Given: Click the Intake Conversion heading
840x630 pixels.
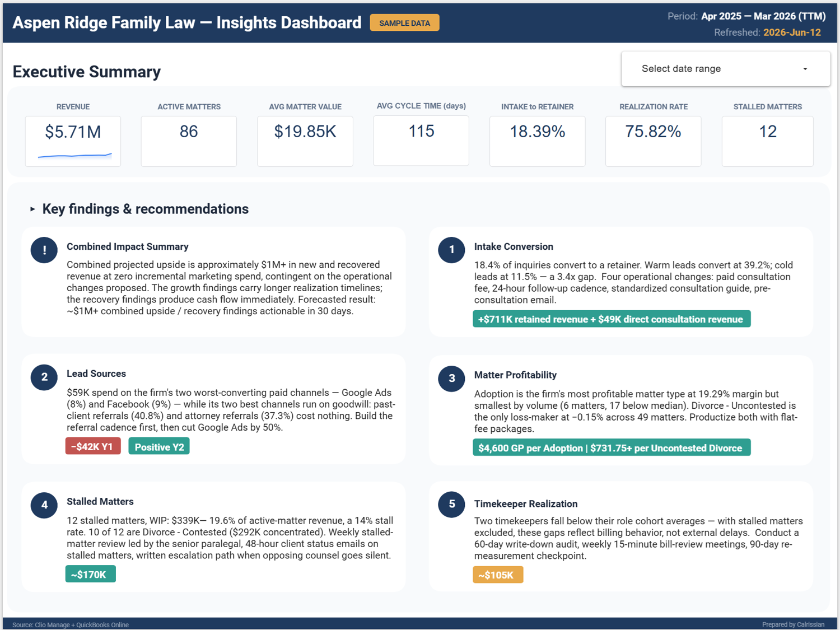Looking at the screenshot, I should point(514,246).
